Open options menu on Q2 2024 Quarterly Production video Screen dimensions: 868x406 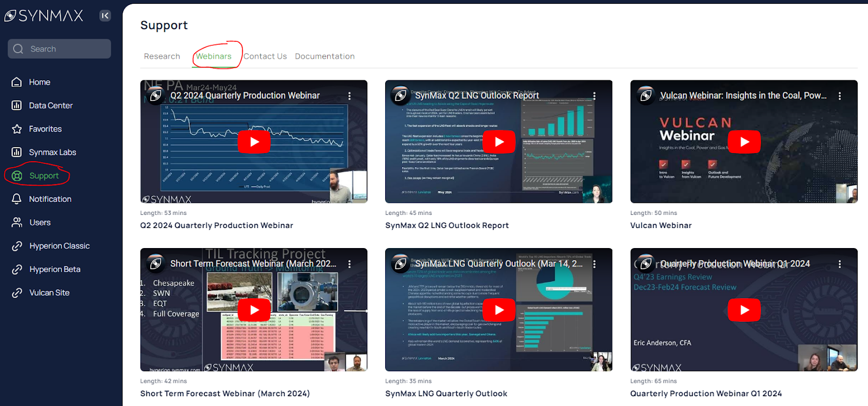pos(349,96)
